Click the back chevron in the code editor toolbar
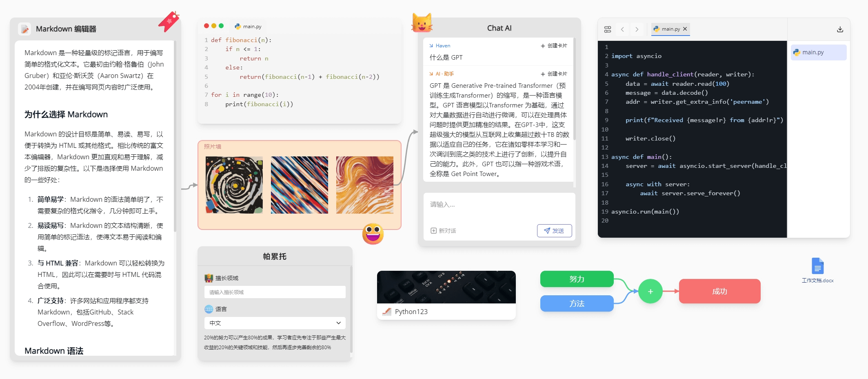The width and height of the screenshot is (868, 379). (622, 29)
